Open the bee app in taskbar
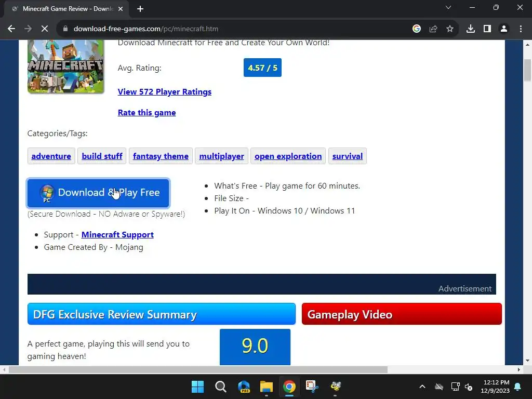This screenshot has width=532, height=399. pos(335,387)
